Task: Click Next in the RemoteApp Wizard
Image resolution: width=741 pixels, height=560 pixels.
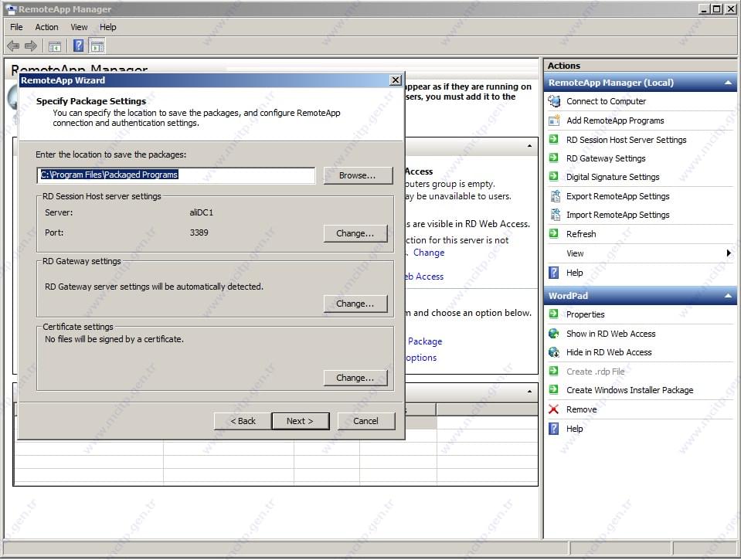Action: [300, 421]
